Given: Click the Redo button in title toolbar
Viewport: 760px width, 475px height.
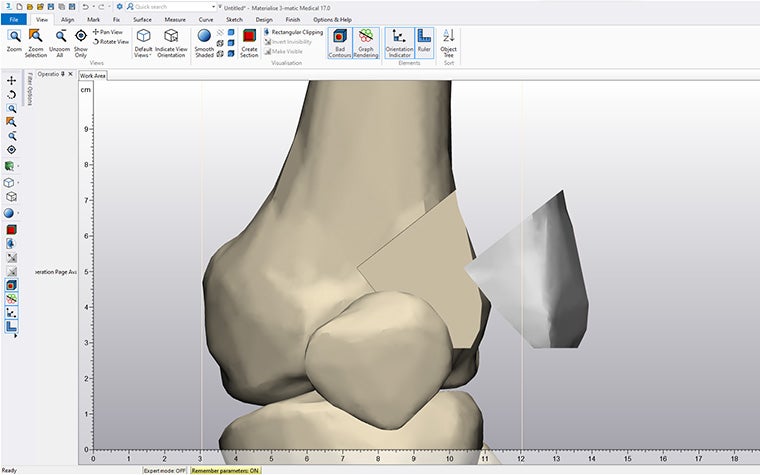Looking at the screenshot, I should [x=101, y=7].
